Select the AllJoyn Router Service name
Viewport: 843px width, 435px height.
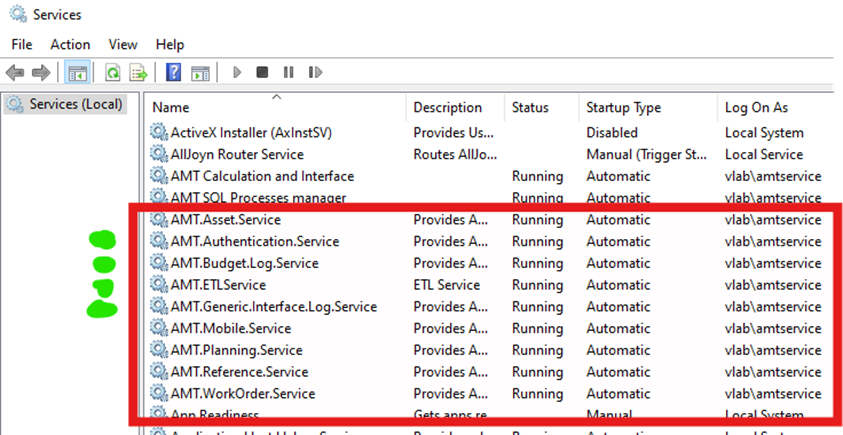click(237, 155)
